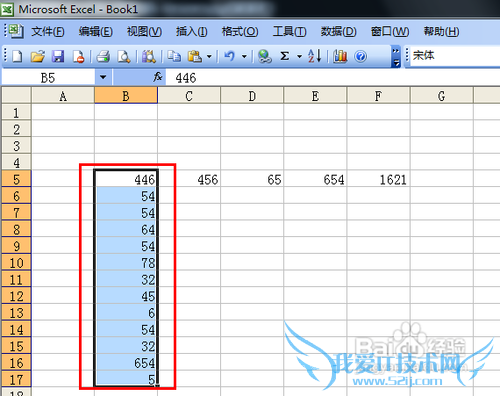The width and height of the screenshot is (500, 396).
Task: Click cell B5 containing 446
Action: tap(126, 179)
